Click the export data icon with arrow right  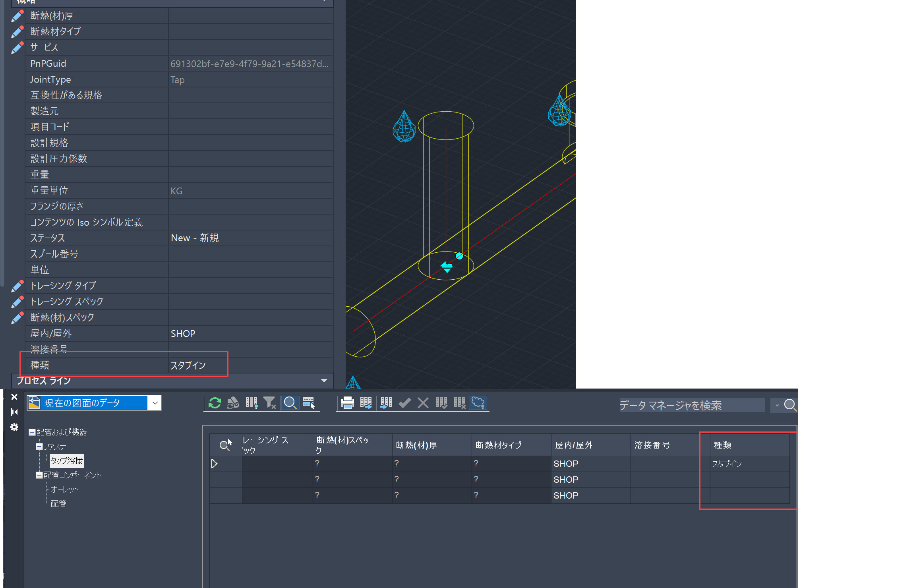tap(366, 403)
